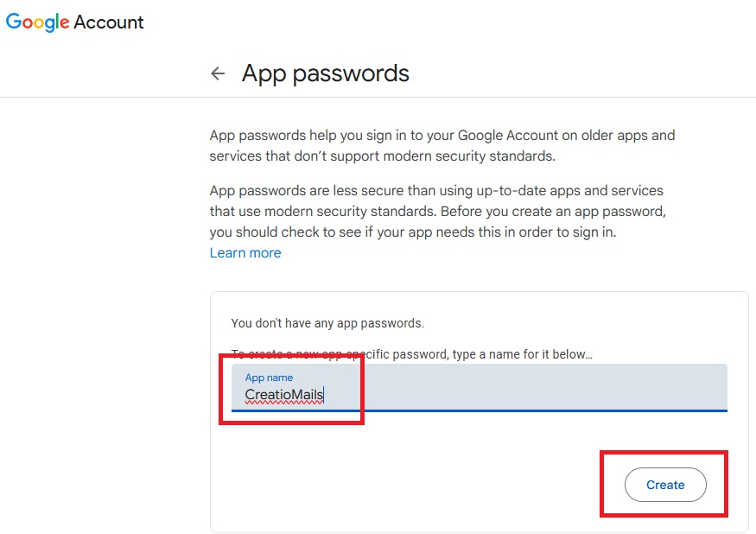Click blank card area left of Create button
756x534 pixels.
[389, 485]
